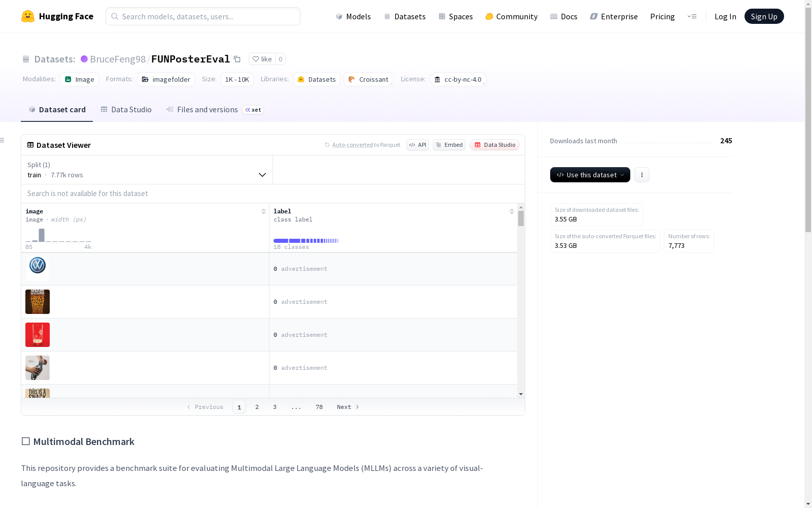Image resolution: width=812 pixels, height=508 pixels.
Task: Click the Hugging Face logo
Action: (57, 16)
